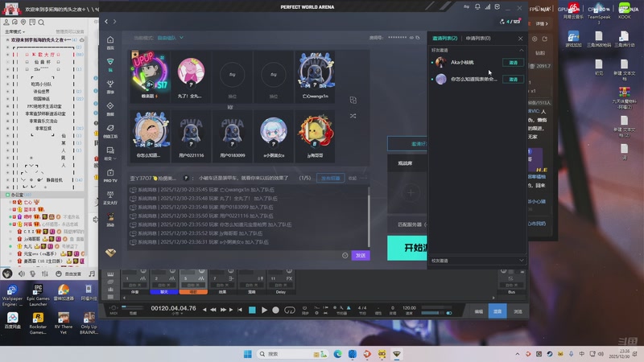
Task: Switch to the 申请列表(0) tab
Action: 477,38
